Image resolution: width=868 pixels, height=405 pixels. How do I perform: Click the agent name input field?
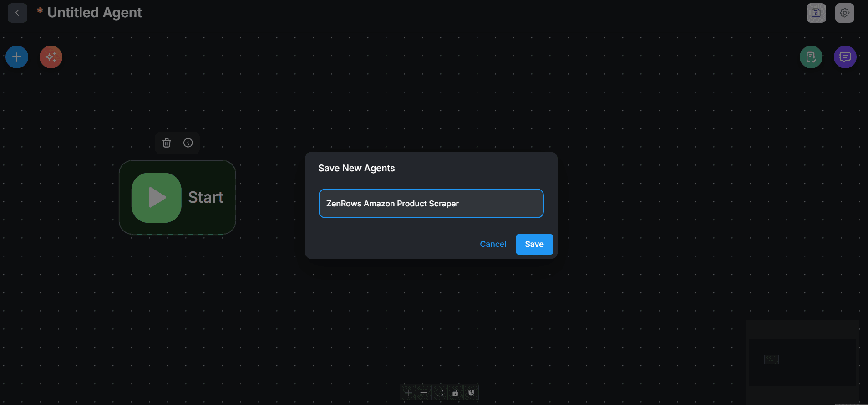(x=431, y=204)
